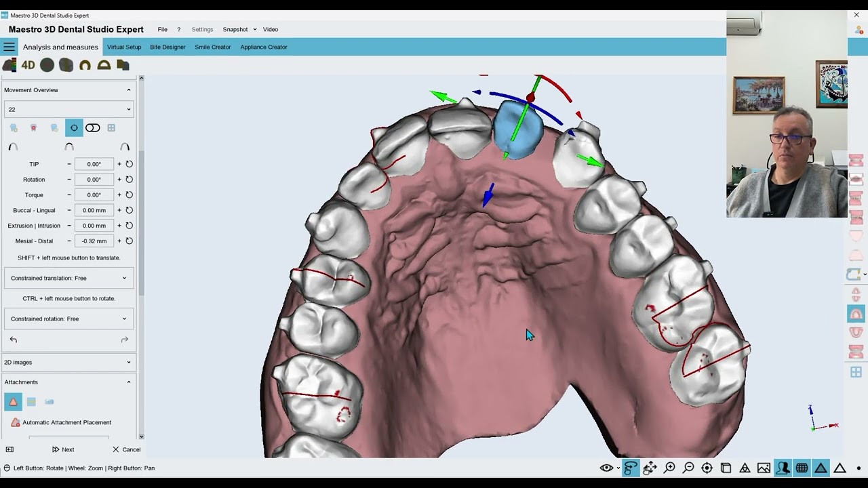
Task: Click the undo arrow in movement panel
Action: (14, 340)
